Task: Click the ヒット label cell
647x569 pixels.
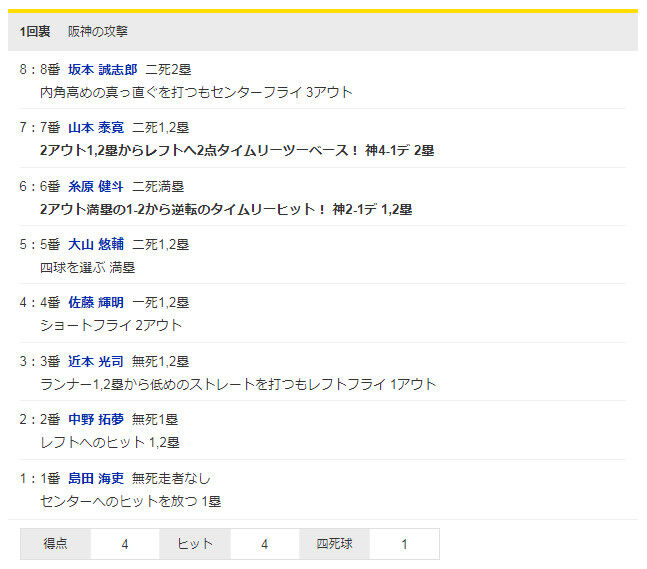Action: pyautogui.click(x=195, y=544)
